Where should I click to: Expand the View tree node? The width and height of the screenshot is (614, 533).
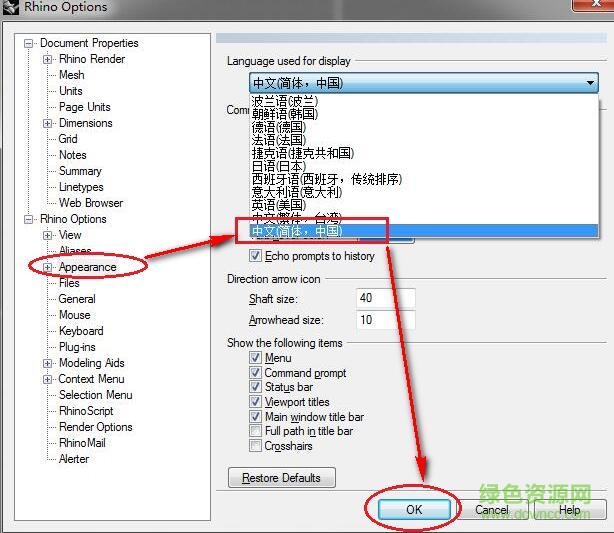(x=47, y=236)
